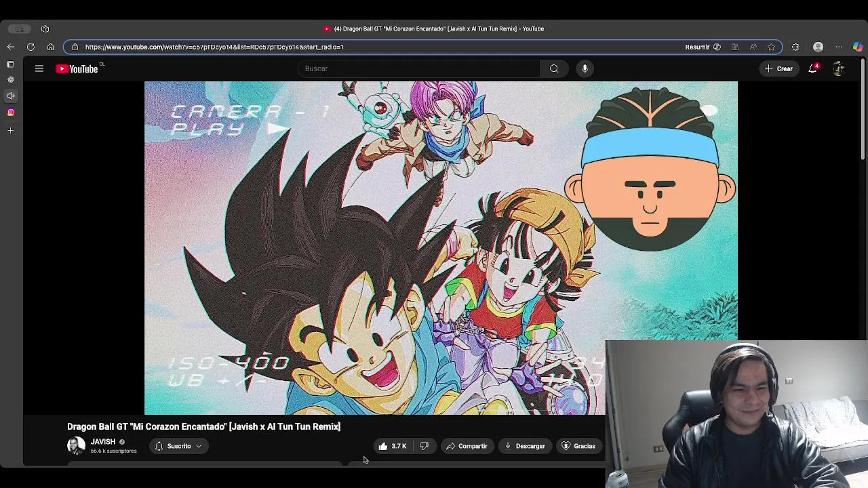Dislike this video
Viewport: 868px width, 488px height.
pos(425,446)
